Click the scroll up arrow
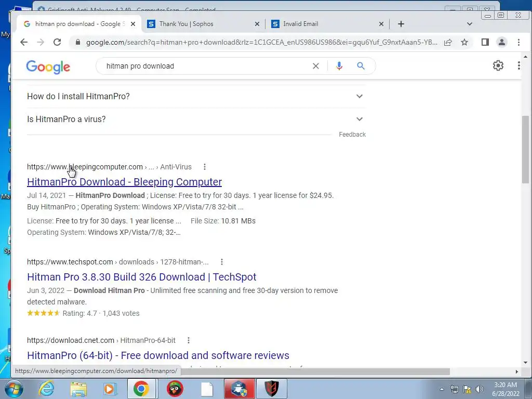The image size is (532, 399). pyautogui.click(x=525, y=57)
